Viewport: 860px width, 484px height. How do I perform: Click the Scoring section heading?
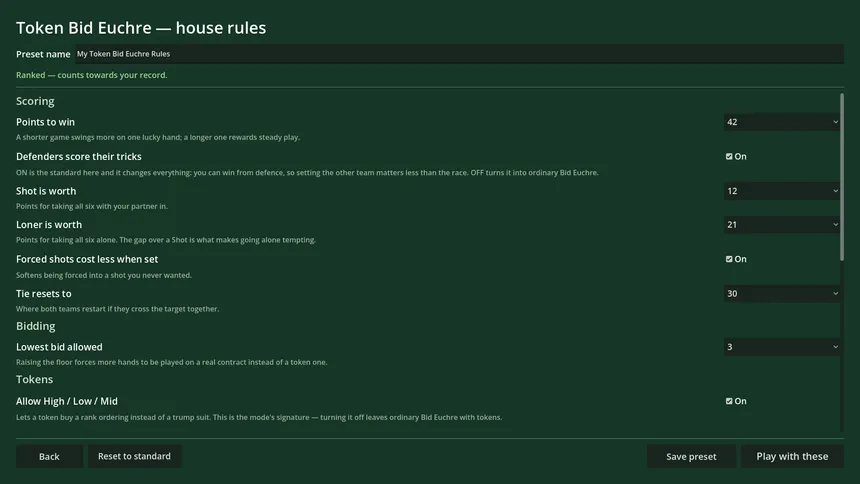click(35, 101)
